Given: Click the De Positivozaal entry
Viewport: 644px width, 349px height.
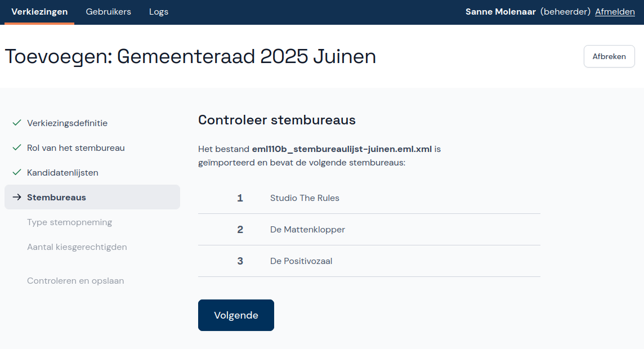Looking at the screenshot, I should click(x=301, y=261).
